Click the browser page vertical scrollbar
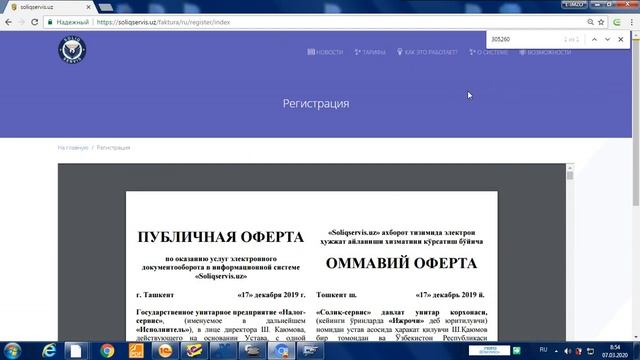The height and width of the screenshot is (360, 640). [x=636, y=122]
